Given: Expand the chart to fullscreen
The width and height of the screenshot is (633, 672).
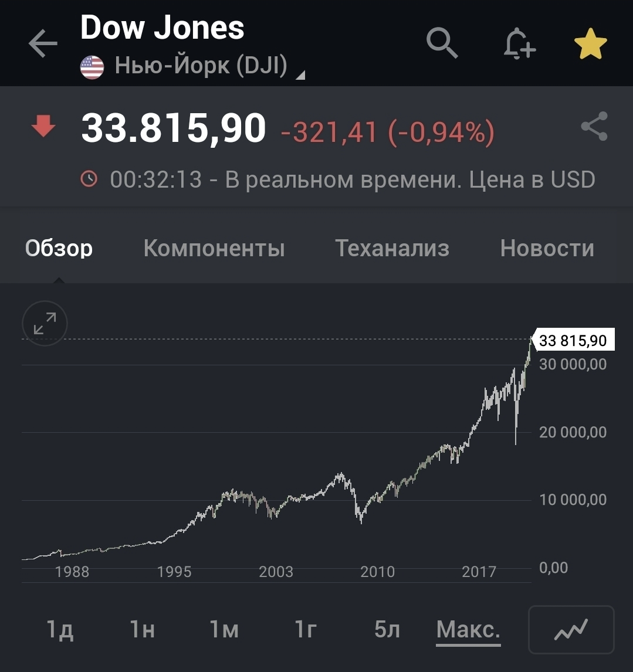Looking at the screenshot, I should click(x=45, y=323).
